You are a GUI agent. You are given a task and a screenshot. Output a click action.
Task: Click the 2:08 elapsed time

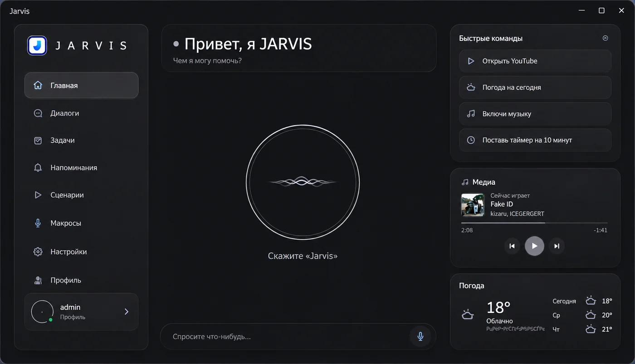[467, 230]
